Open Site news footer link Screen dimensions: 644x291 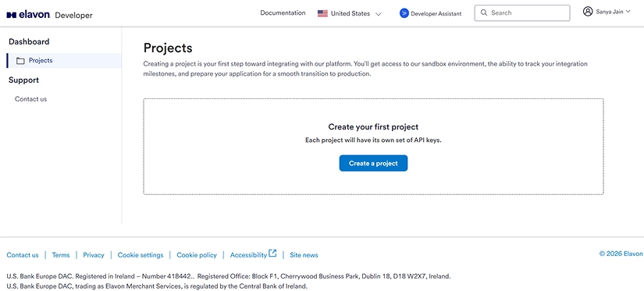(x=304, y=255)
